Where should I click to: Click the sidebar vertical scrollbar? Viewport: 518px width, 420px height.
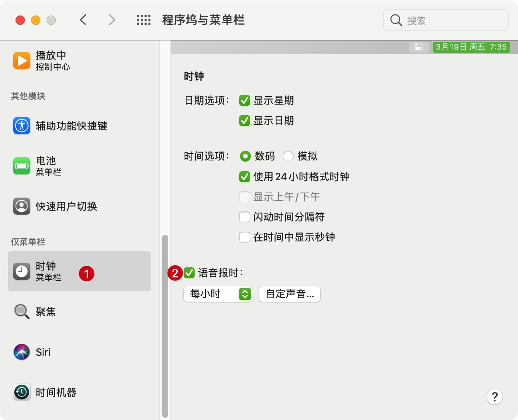[165, 326]
